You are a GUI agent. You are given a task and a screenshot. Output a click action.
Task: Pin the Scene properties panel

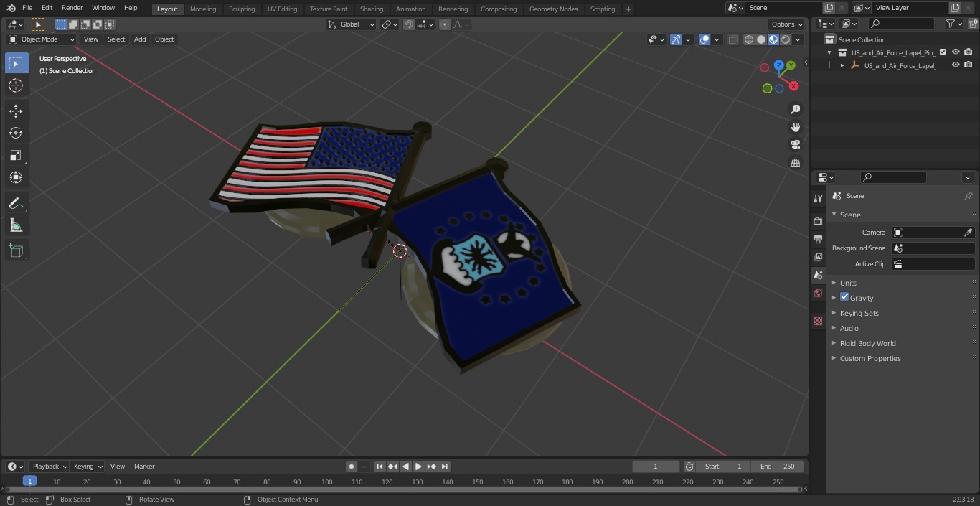coord(968,196)
